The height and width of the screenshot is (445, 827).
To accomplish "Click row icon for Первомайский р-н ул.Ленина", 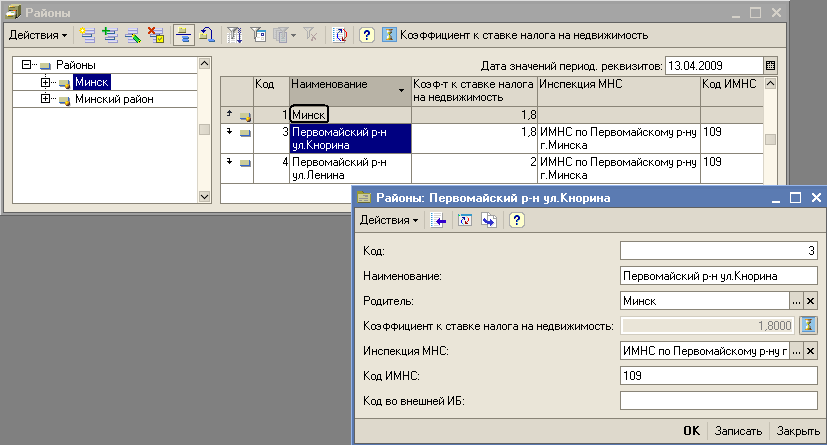I will pos(245,163).
